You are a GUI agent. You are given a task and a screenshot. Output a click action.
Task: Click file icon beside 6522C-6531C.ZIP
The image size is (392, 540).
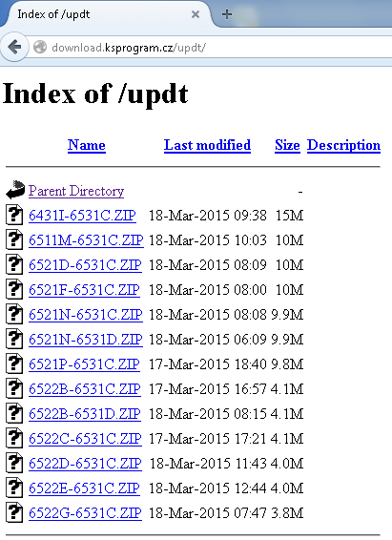click(14, 438)
